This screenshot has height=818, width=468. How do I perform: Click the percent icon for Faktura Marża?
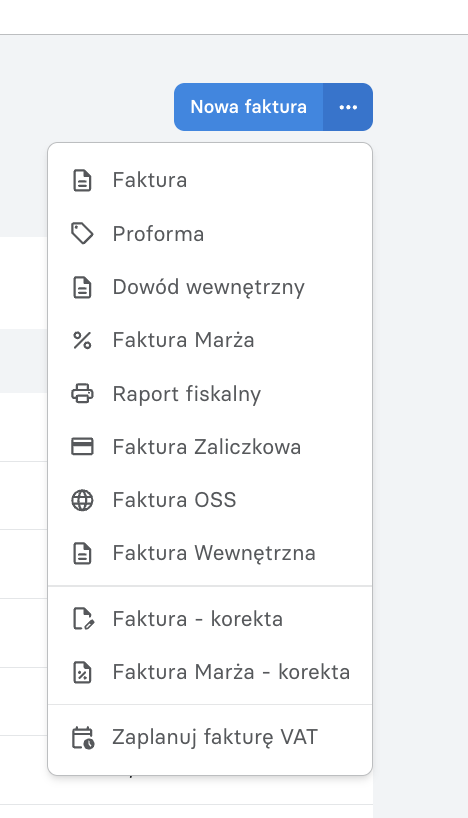click(x=82, y=340)
